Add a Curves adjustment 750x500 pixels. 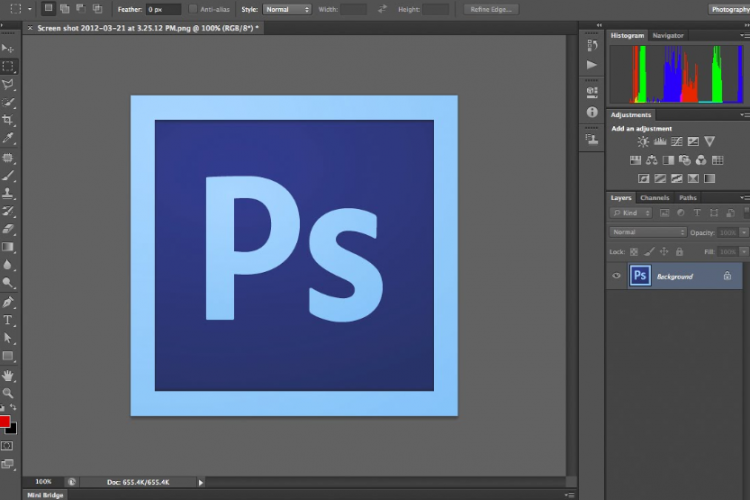(677, 142)
